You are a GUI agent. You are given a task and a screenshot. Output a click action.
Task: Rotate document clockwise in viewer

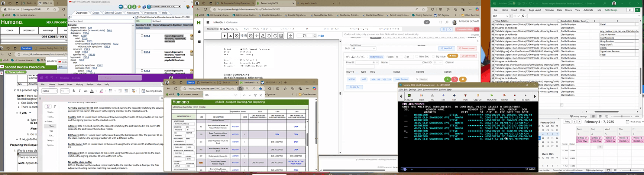(275, 36)
